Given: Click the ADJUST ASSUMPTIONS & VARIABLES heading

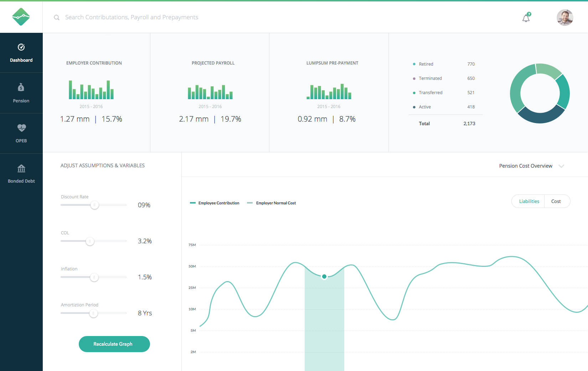Looking at the screenshot, I should [x=103, y=166].
